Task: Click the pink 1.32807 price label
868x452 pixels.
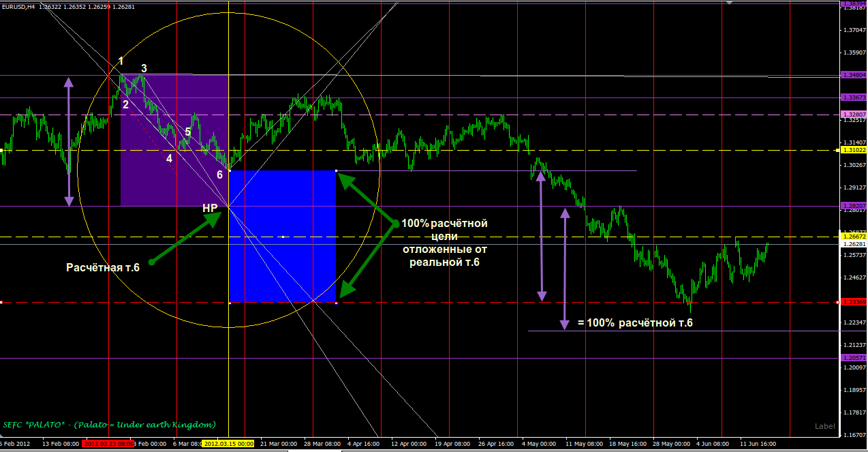Action: pos(854,114)
